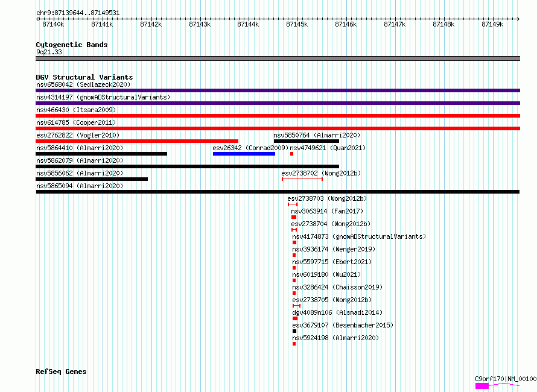Open the nsv5850764 (Almarri2020) label
The width and height of the screenshot is (537, 392).
click(317, 135)
